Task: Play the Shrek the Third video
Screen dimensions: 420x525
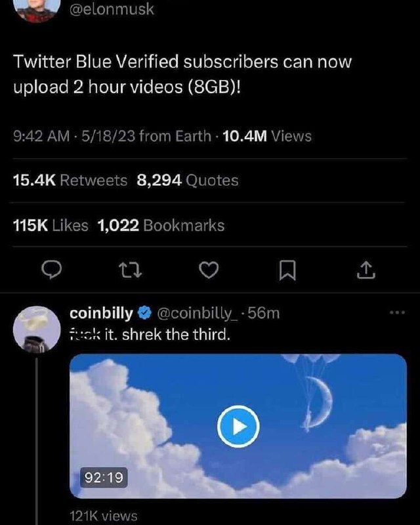Action: pyautogui.click(x=238, y=427)
